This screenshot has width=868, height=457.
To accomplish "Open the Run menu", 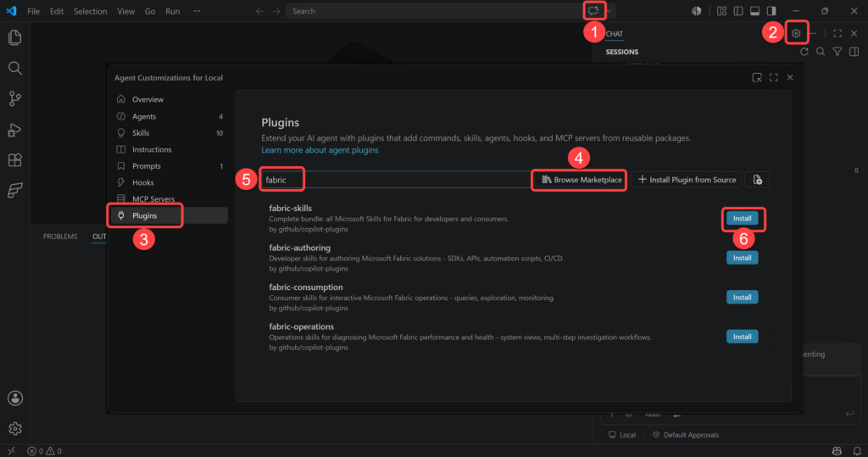I will [173, 11].
